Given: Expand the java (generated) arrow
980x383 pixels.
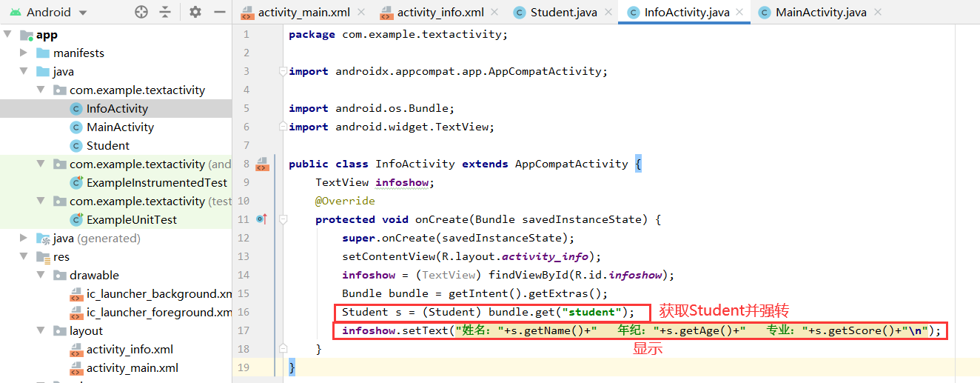Looking at the screenshot, I should coord(24,239).
